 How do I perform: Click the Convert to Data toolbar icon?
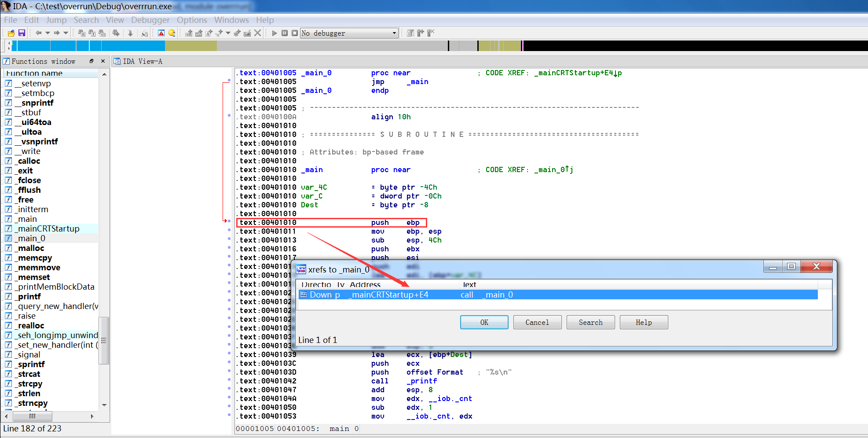click(x=199, y=33)
